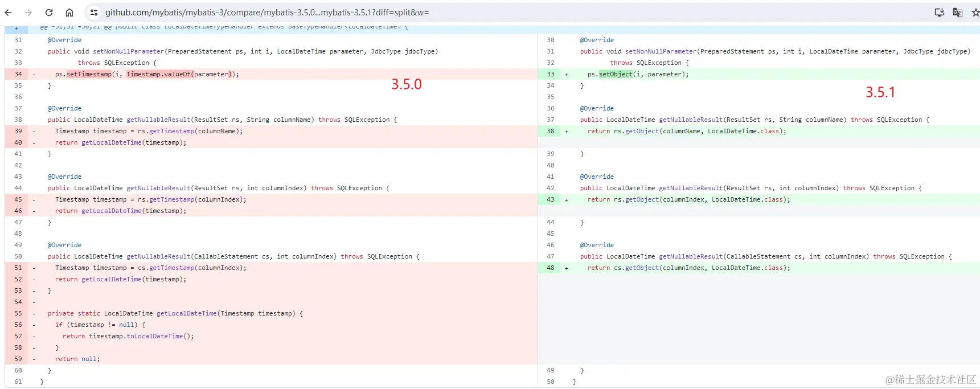The image size is (980, 389).
Task: Open the browser home page icon
Action: coord(69,13)
